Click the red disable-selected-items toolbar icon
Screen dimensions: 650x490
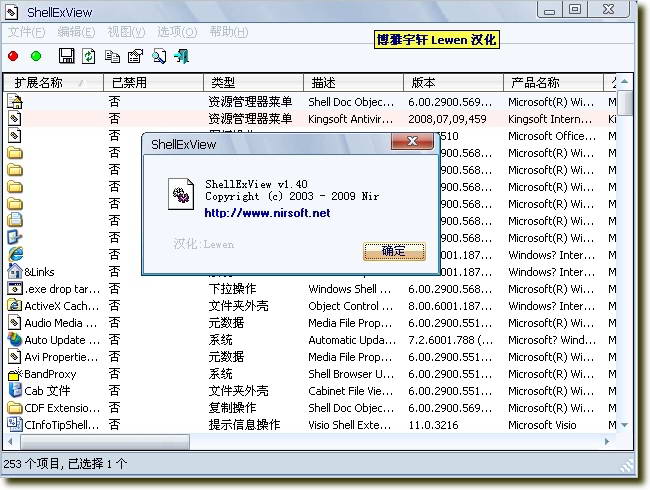click(x=13, y=56)
